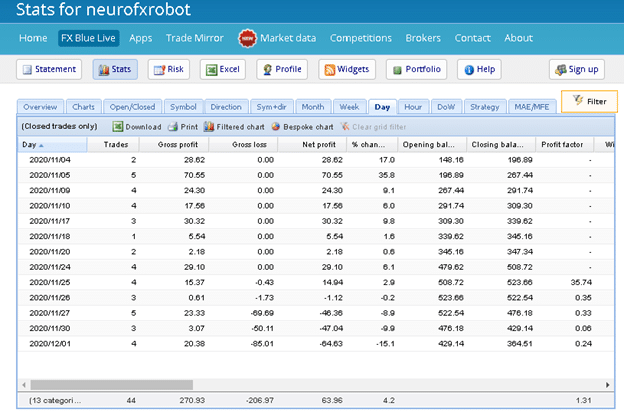624x416 pixels.
Task: Switch to the Hour tab
Action: pyautogui.click(x=413, y=107)
